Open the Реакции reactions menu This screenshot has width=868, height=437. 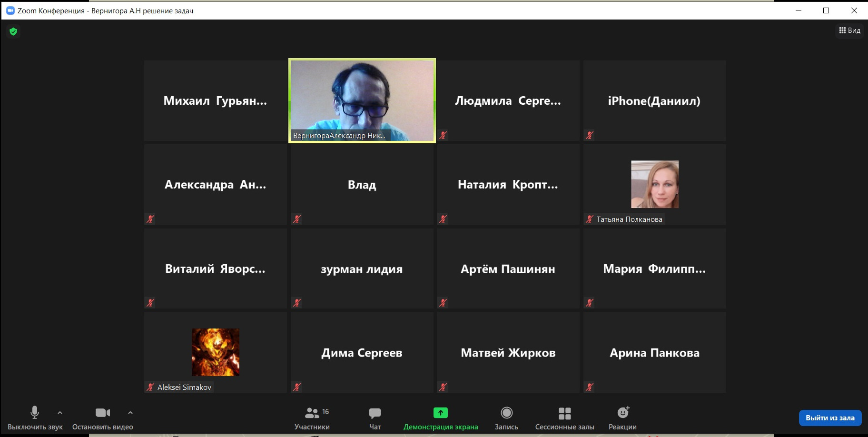click(622, 418)
